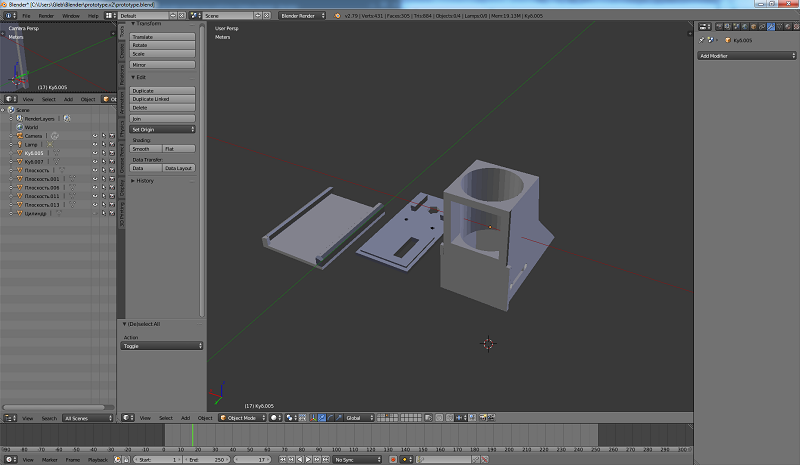The image size is (800, 465).
Task: Pin the properties context with pin icon
Action: 702,40
